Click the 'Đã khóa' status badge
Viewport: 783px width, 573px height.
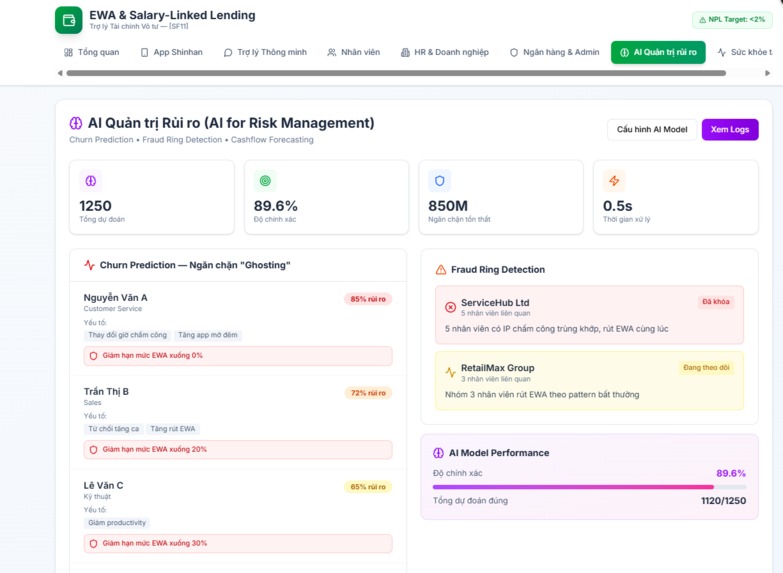[x=716, y=302]
